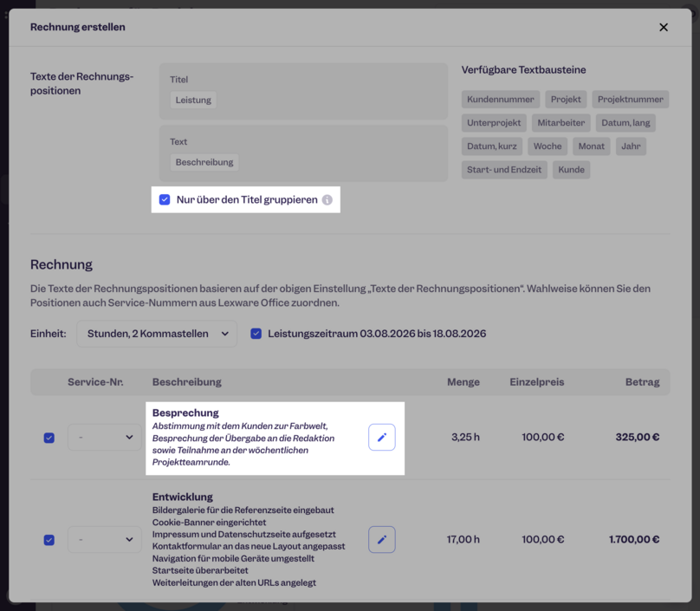Click the 1.700,00 € amount
This screenshot has width=700, height=611.
point(634,539)
